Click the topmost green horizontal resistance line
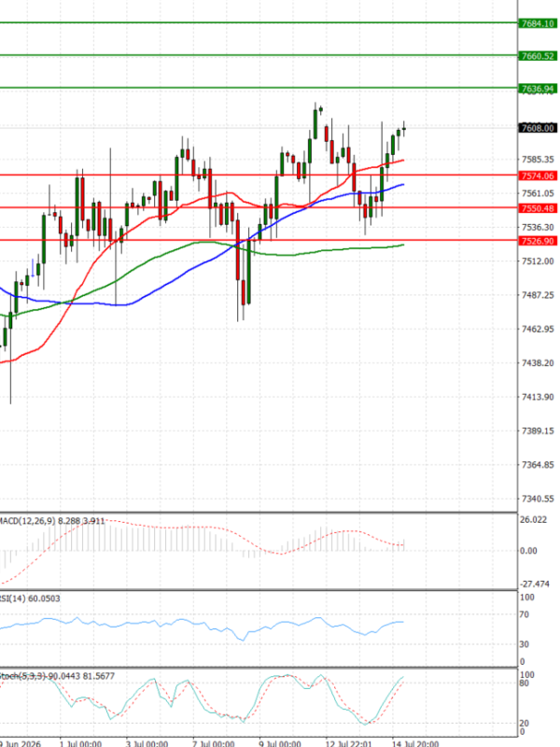The image size is (560, 747). 259,22
